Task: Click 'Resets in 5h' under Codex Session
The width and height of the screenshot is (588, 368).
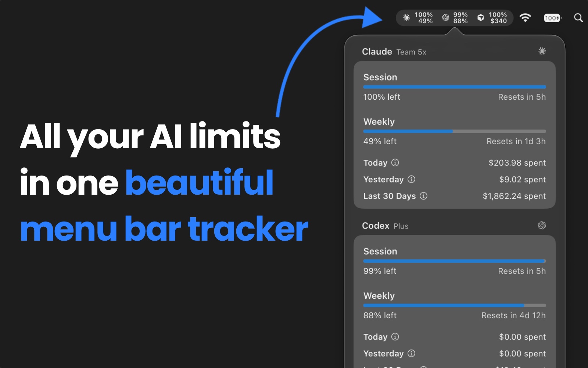Action: (522, 271)
